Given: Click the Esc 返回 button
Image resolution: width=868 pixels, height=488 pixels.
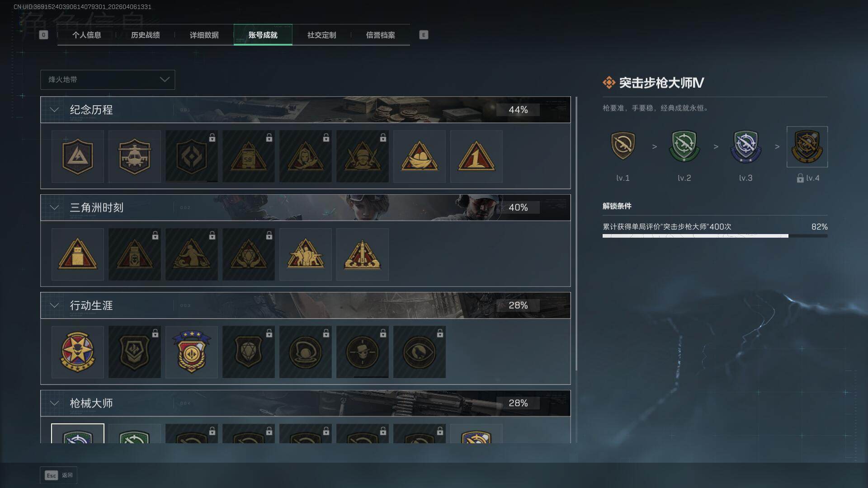Looking at the screenshot, I should [59, 475].
